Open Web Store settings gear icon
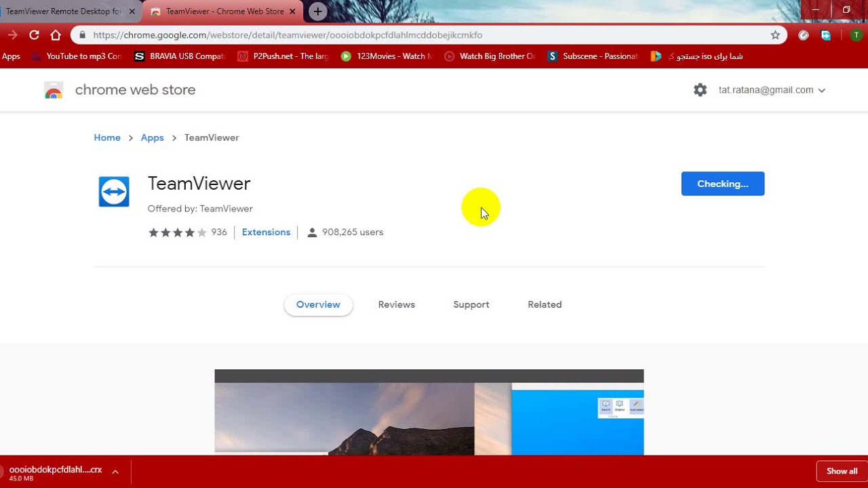Screen dimensions: 868x488 [701, 90]
